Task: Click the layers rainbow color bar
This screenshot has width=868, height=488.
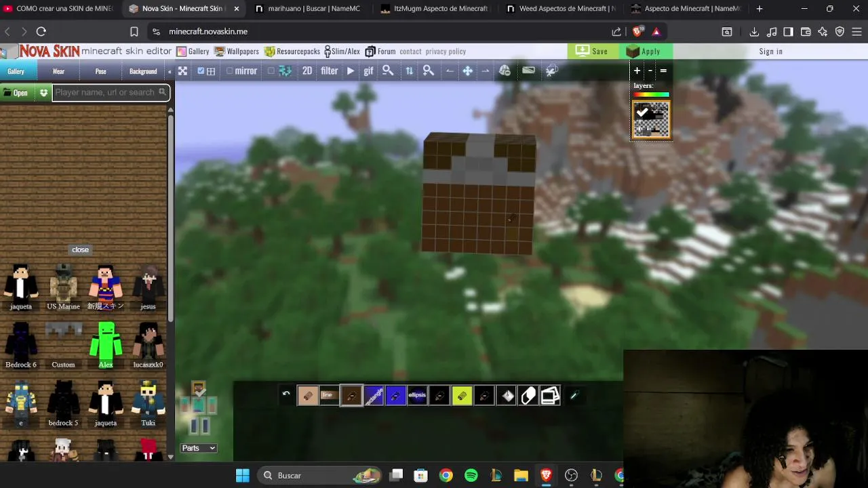Action: point(651,94)
